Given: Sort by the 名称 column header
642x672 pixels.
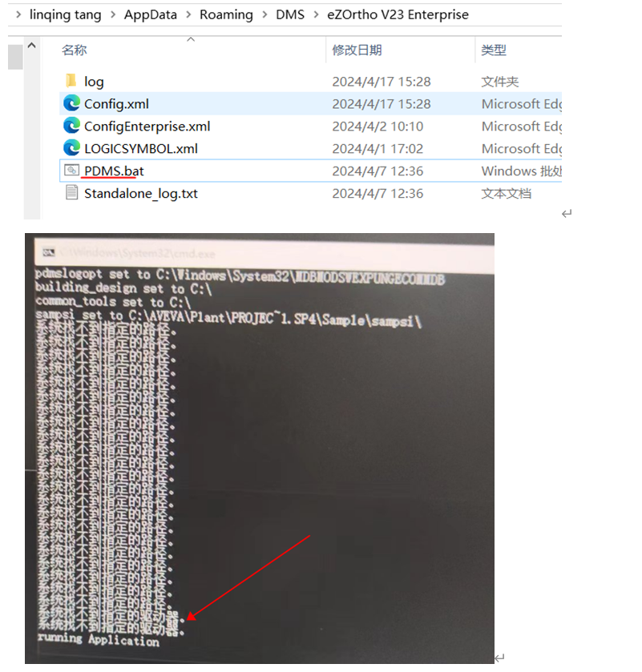Looking at the screenshot, I should click(75, 50).
